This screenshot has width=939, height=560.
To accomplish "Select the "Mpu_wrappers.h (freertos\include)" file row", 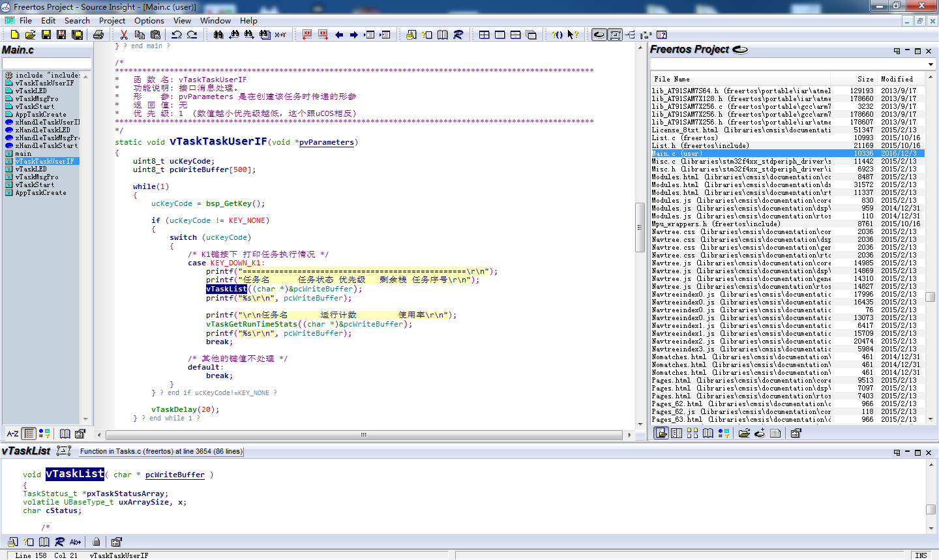I will (788, 224).
